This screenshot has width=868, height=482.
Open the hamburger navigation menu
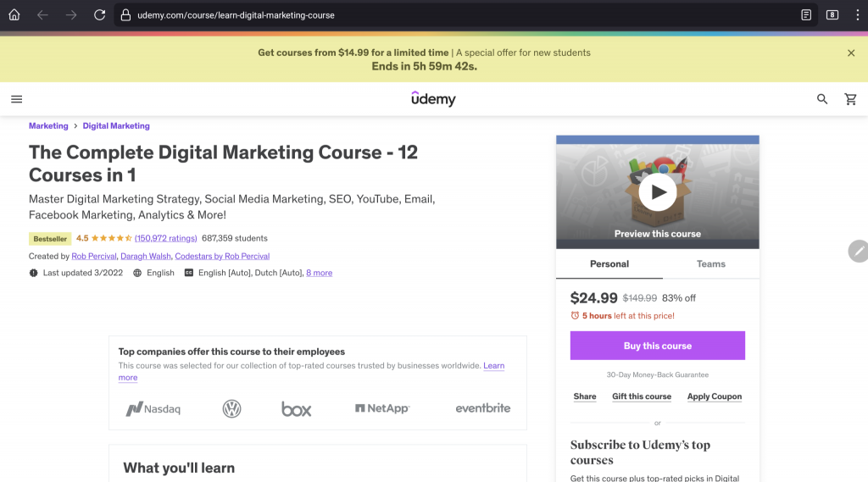pos(17,99)
